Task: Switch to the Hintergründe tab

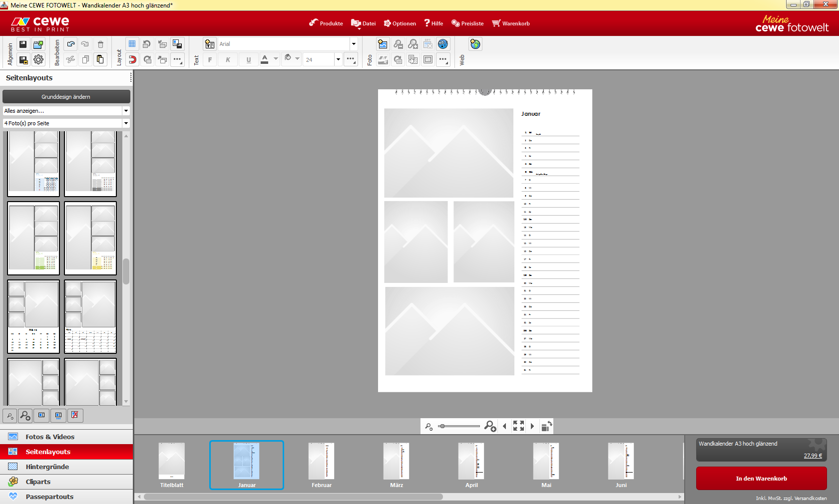Action: 47,467
